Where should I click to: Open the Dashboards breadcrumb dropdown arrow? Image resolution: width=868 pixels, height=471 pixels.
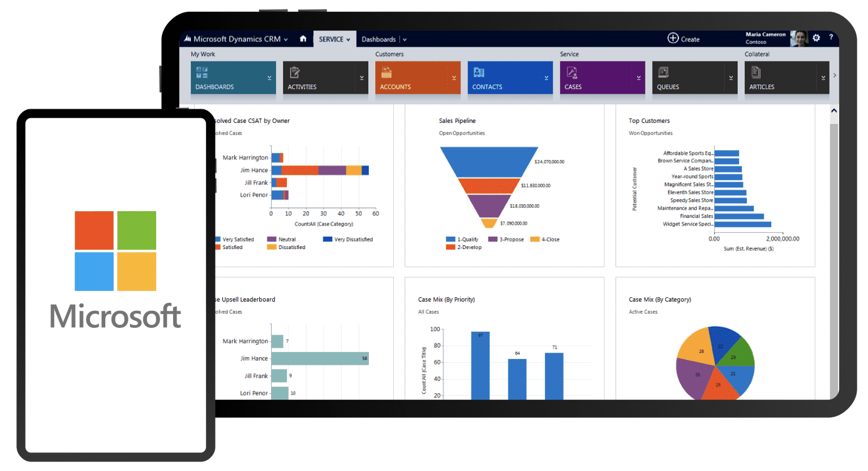(405, 40)
